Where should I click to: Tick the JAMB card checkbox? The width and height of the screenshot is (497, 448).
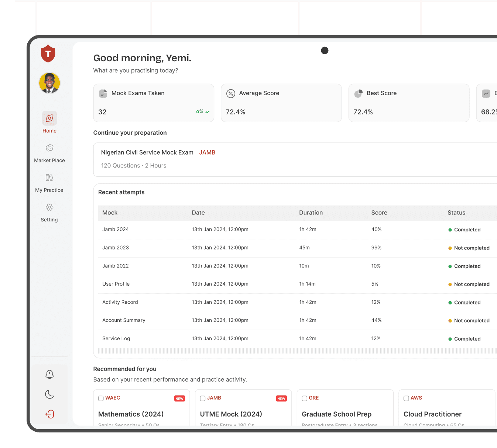click(x=203, y=398)
